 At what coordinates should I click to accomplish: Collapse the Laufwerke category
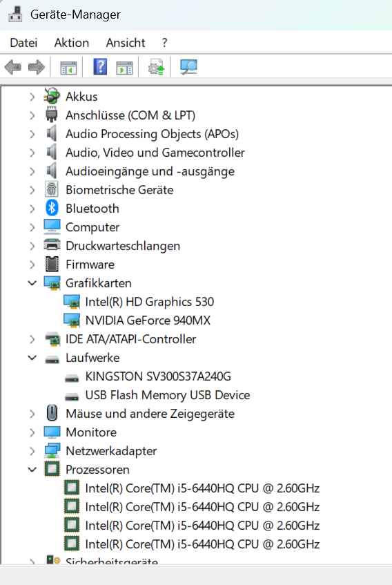32,358
